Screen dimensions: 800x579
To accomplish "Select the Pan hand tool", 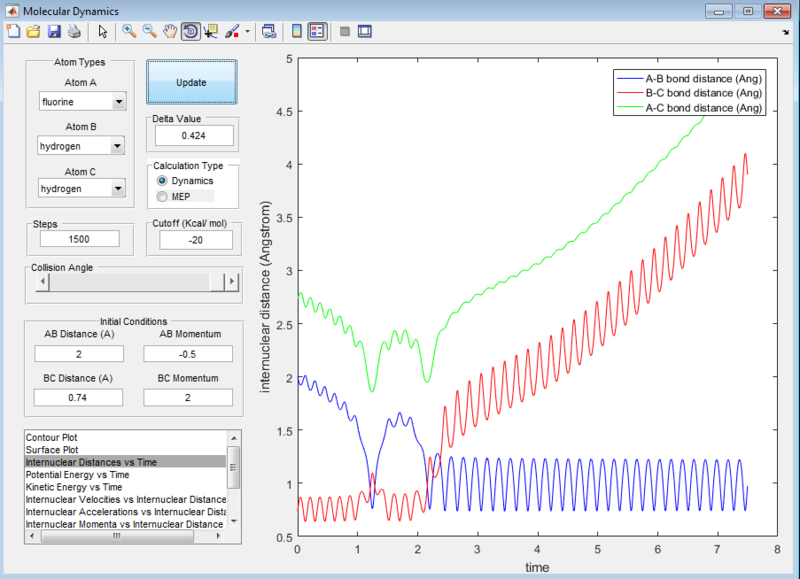I will [169, 32].
